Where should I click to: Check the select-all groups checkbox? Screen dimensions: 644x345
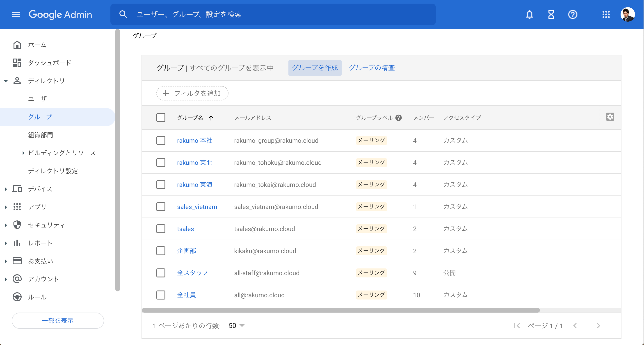point(161,118)
